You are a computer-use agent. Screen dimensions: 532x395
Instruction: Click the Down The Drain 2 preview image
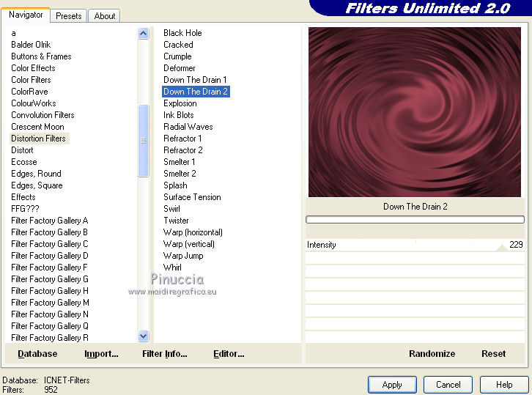415,112
